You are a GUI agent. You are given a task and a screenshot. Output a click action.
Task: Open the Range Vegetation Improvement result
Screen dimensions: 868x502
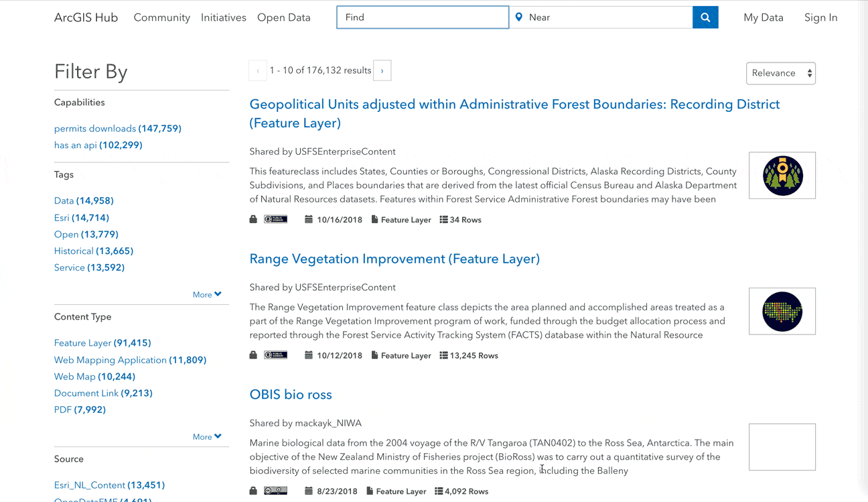[394, 259]
